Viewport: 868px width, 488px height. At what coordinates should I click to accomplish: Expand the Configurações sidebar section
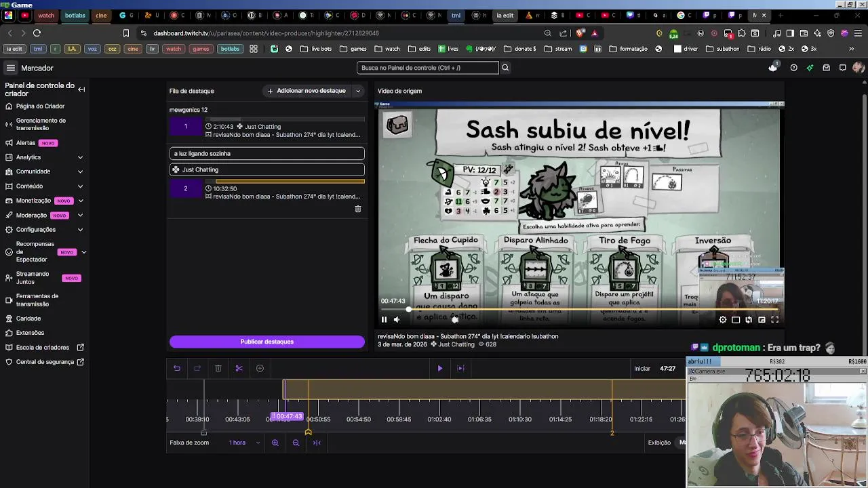[x=80, y=230]
